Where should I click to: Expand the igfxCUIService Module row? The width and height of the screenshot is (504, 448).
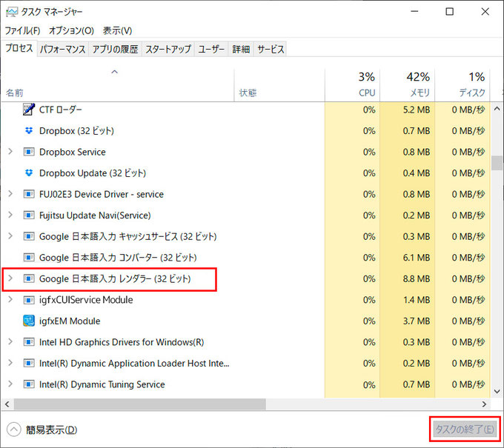click(x=10, y=299)
